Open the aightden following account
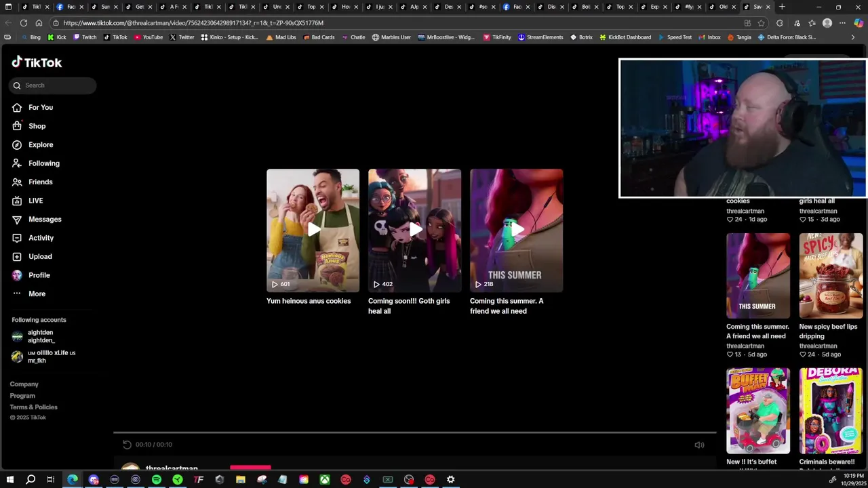The image size is (868, 488). (x=34, y=336)
